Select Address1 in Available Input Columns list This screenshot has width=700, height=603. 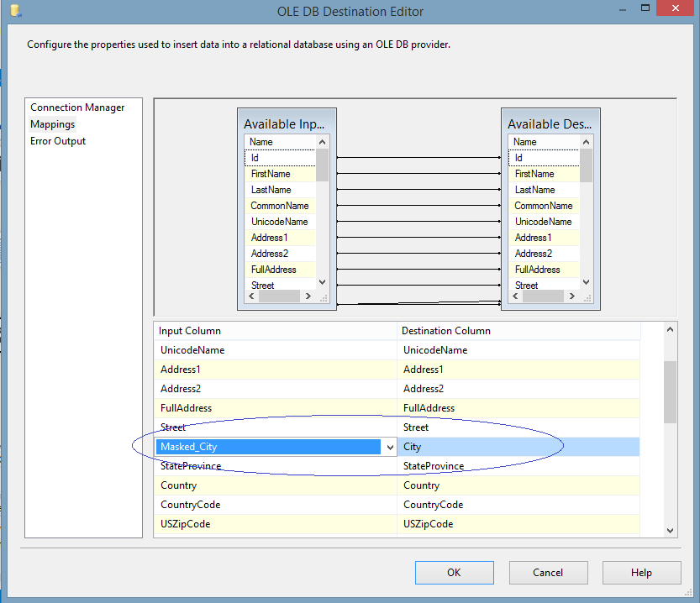[x=281, y=238]
